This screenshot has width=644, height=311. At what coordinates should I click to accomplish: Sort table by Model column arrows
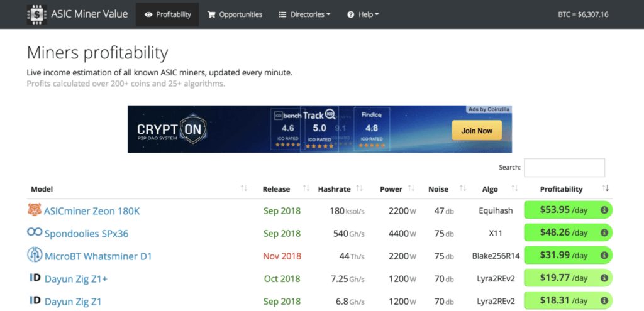pyautogui.click(x=244, y=188)
